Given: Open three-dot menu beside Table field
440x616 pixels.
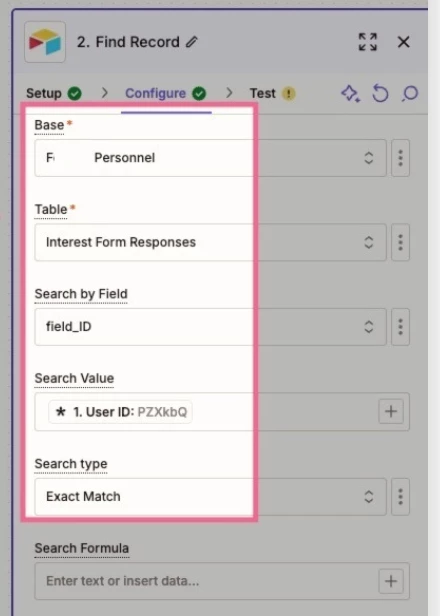Looking at the screenshot, I should point(400,242).
